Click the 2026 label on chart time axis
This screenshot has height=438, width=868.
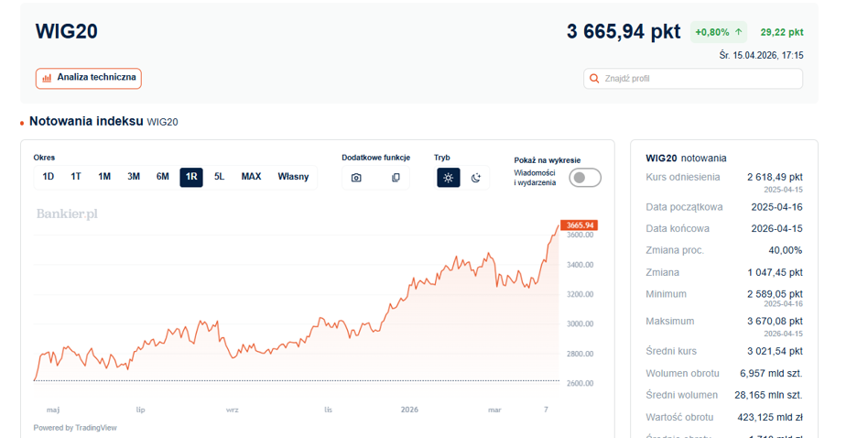(409, 410)
